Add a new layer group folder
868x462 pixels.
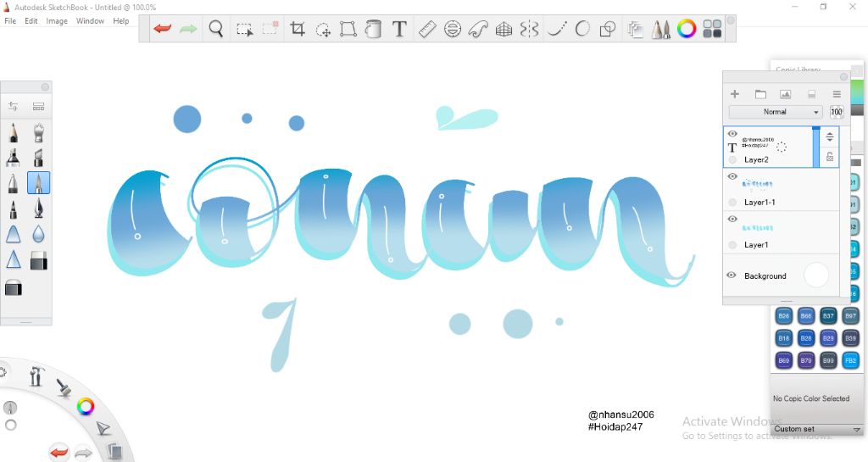(760, 94)
